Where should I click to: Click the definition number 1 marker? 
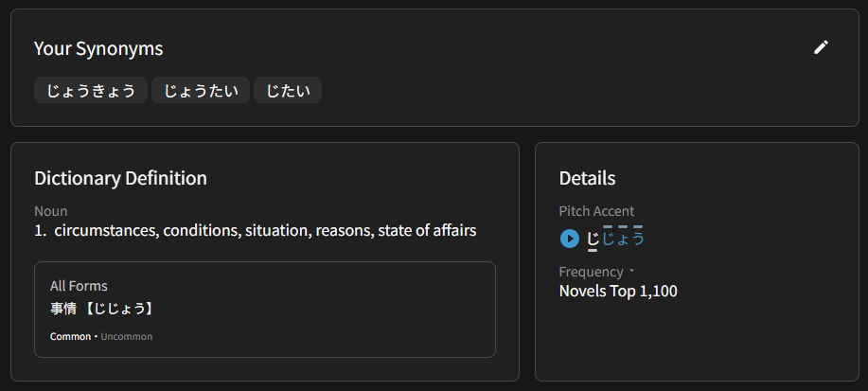[40, 230]
